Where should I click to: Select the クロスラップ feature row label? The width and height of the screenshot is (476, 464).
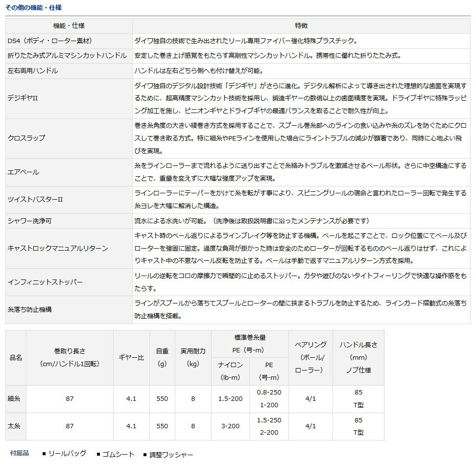[26, 138]
